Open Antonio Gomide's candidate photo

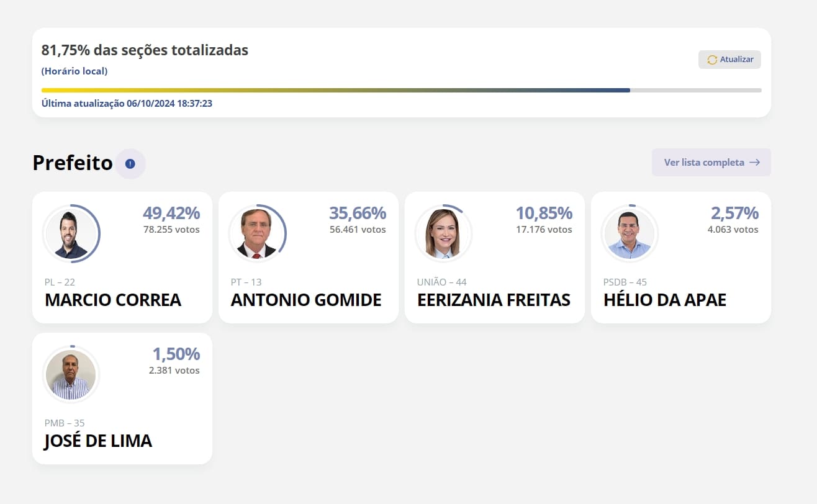click(257, 234)
